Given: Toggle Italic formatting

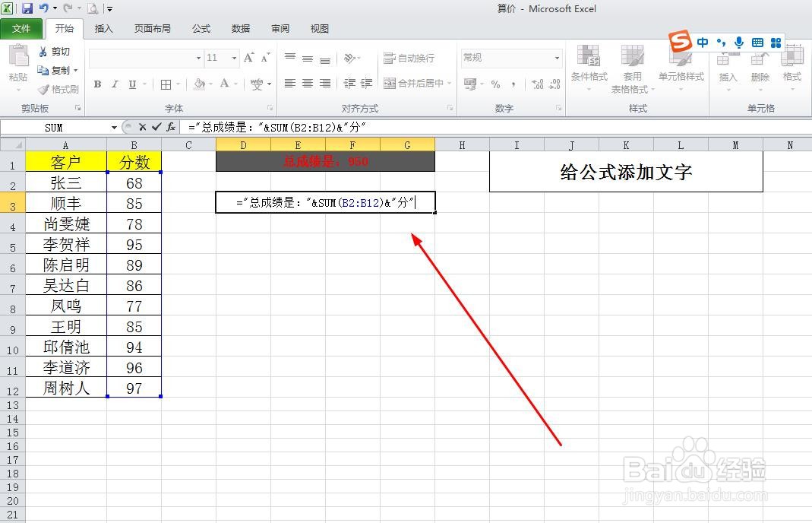Looking at the screenshot, I should (x=115, y=84).
